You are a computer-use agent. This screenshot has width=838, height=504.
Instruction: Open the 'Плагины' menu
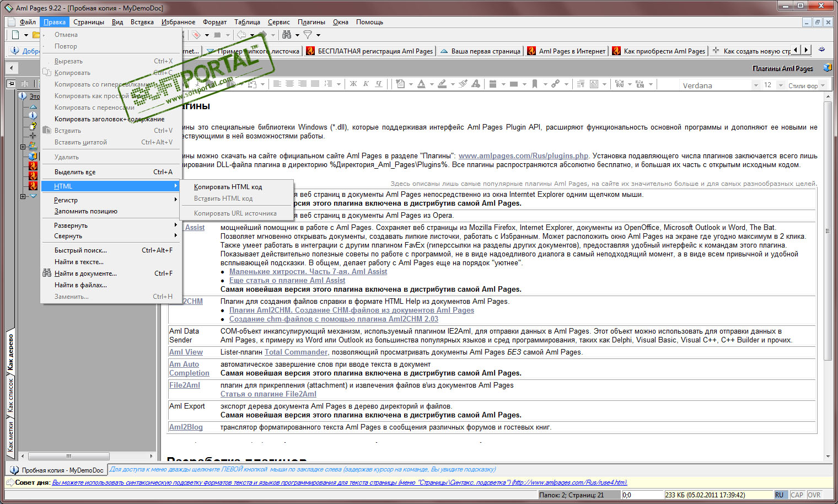(x=311, y=22)
